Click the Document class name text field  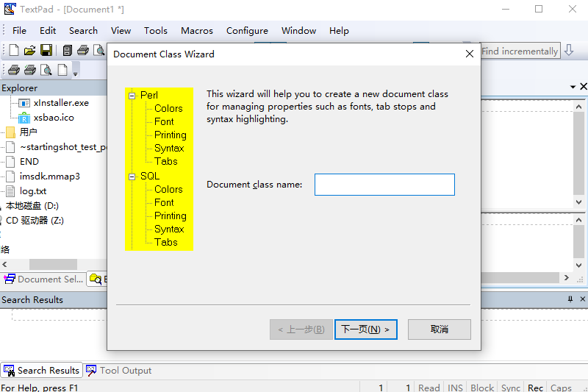tap(384, 185)
